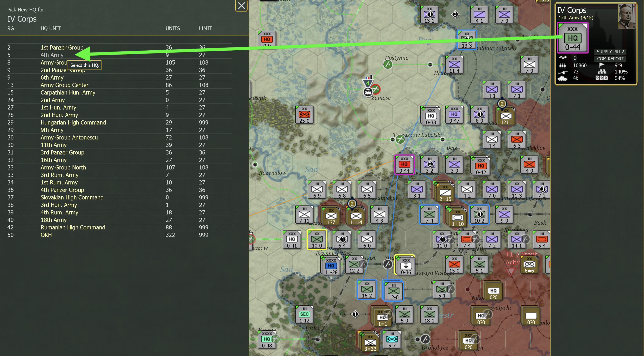Screen dimensions: 644x356
Task: Select the 11-4 division counter
Action: 454,65
